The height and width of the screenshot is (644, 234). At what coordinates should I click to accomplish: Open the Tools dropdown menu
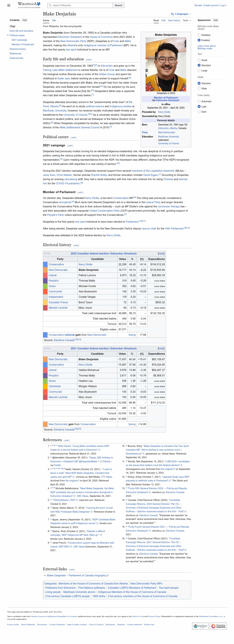(187, 20)
